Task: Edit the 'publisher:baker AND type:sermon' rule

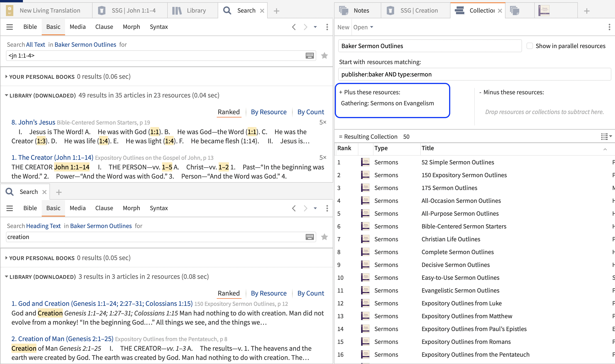Action: (x=474, y=74)
